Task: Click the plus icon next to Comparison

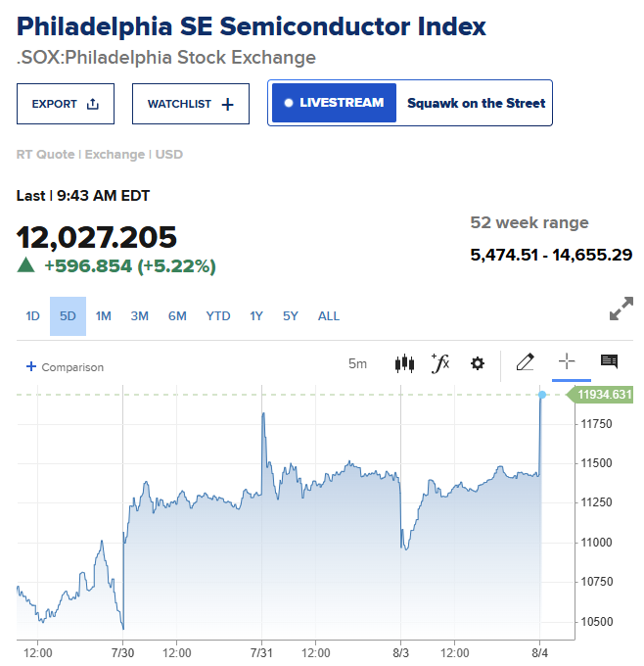Action: 31,366
